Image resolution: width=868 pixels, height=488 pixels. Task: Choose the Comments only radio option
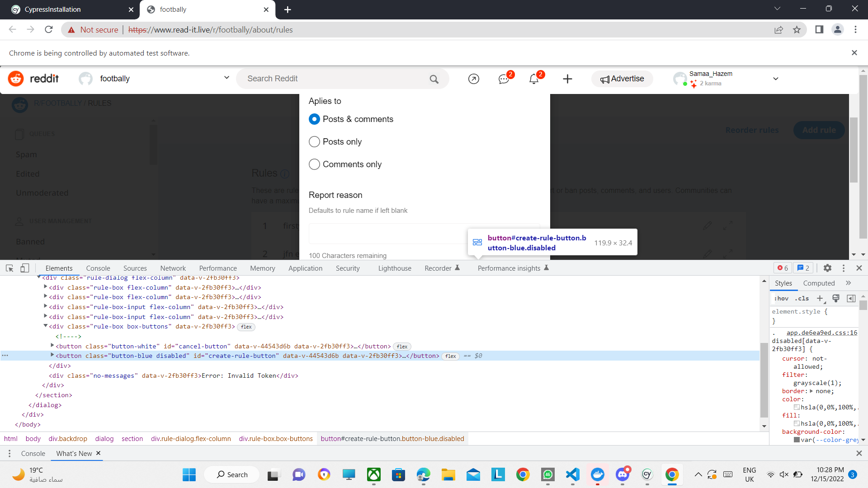point(314,164)
